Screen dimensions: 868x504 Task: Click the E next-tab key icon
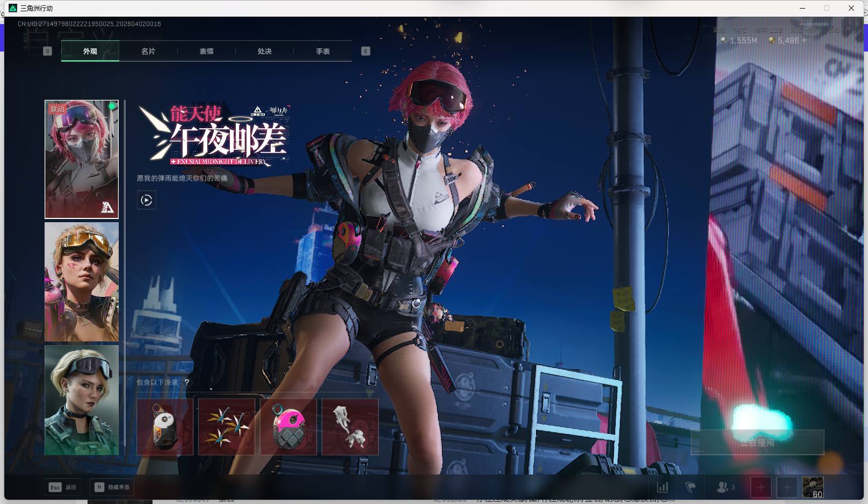tap(366, 52)
